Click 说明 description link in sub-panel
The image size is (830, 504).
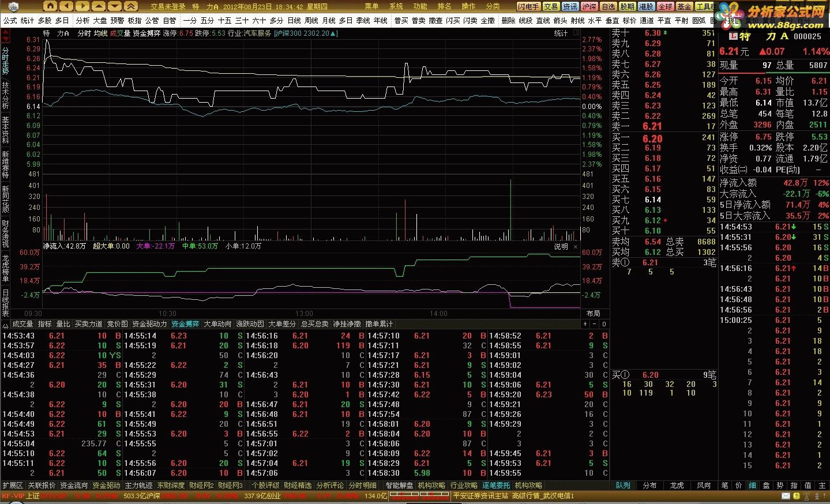pos(561,246)
